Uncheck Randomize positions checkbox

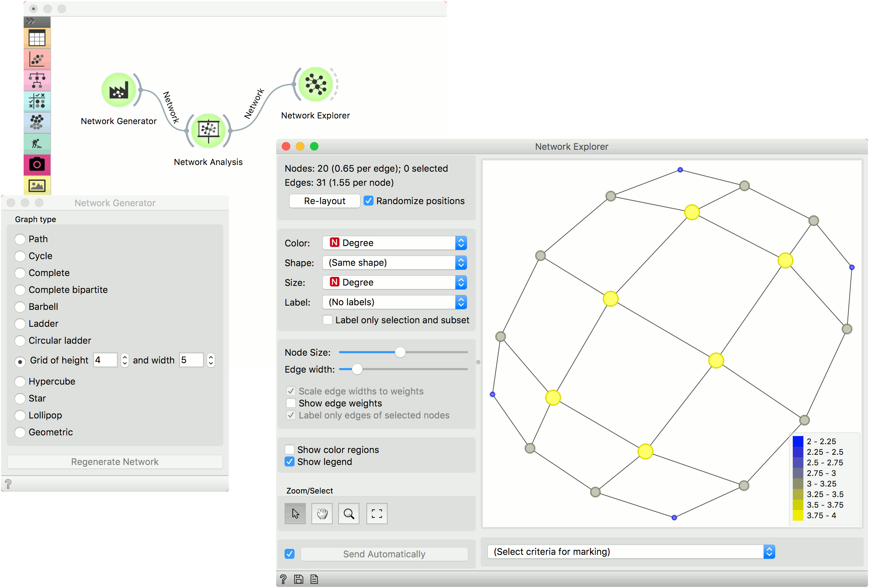368,201
